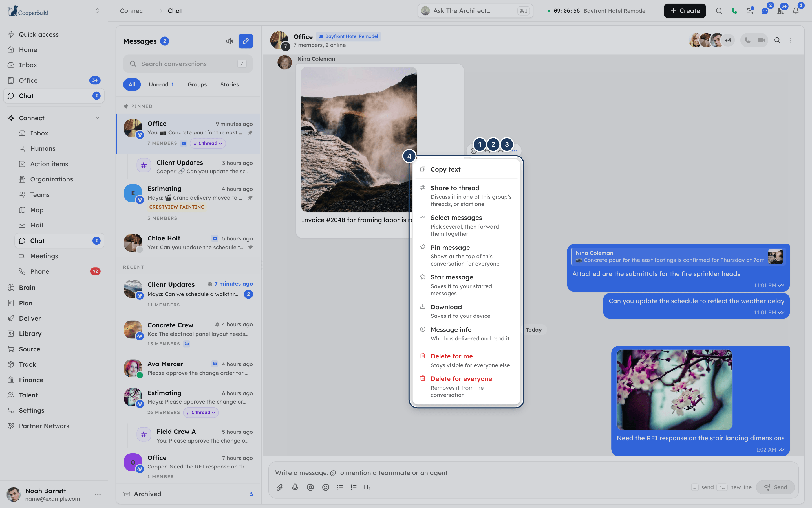Click the green phone icon in top bar

click(x=734, y=11)
